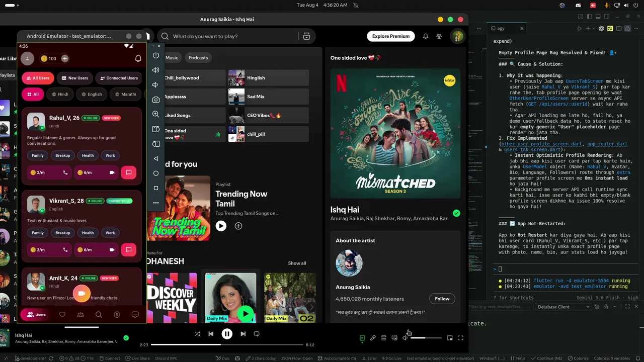The width and height of the screenshot is (644, 362).
Task: Open chat with Vikrant_S
Action: [128, 249]
